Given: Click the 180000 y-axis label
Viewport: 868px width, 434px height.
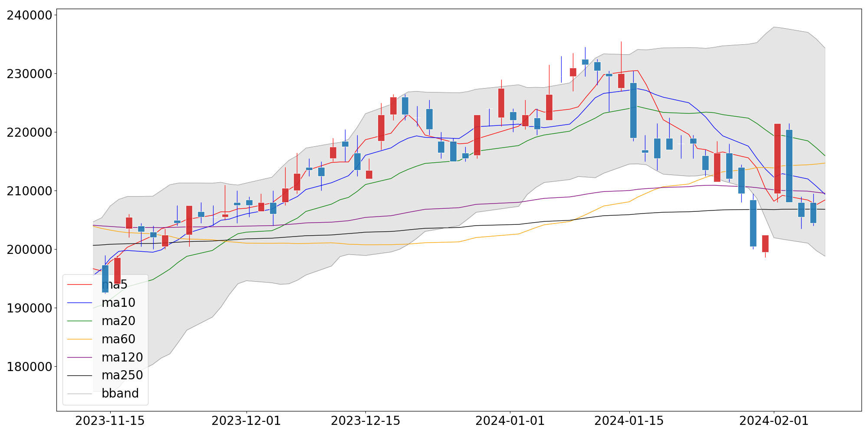Looking at the screenshot, I should pyautogui.click(x=30, y=367).
